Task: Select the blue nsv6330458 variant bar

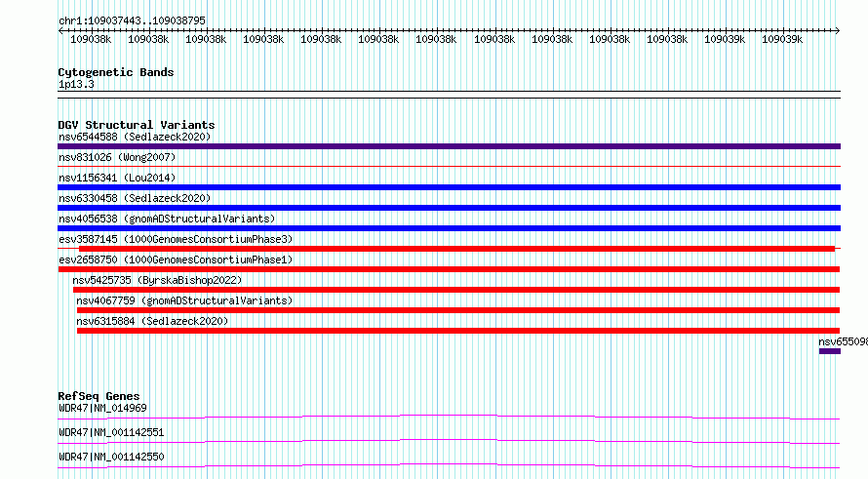Action: pyautogui.click(x=449, y=208)
